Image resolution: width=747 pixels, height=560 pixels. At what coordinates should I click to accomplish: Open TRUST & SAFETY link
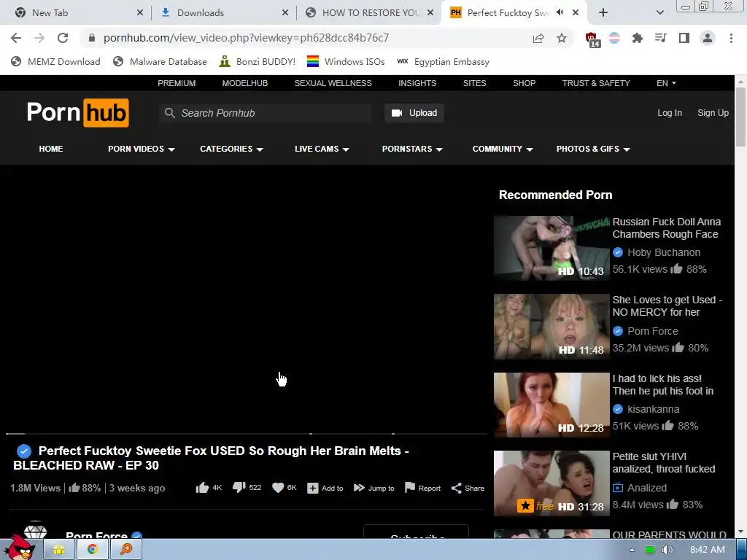[x=596, y=83]
